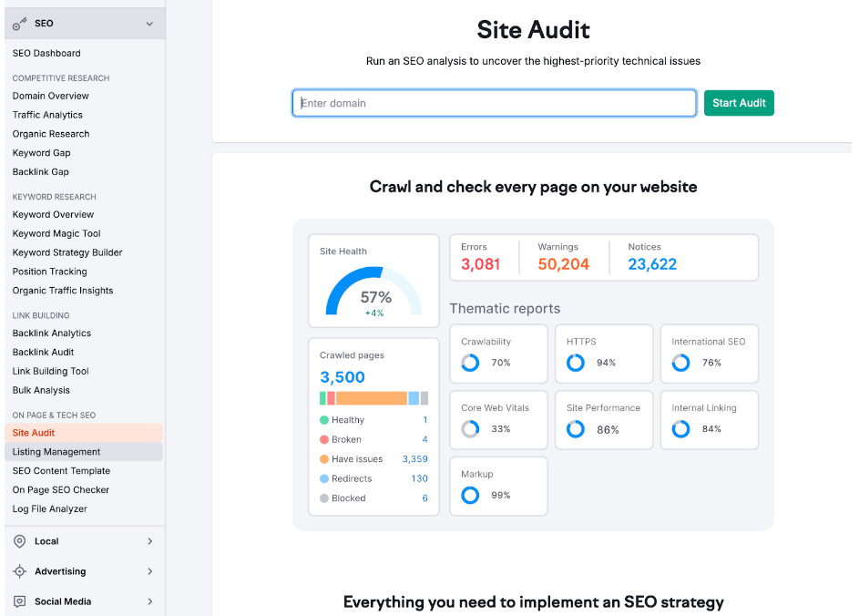The width and height of the screenshot is (859, 616).
Task: Click the Errors count 3,081
Action: [480, 264]
